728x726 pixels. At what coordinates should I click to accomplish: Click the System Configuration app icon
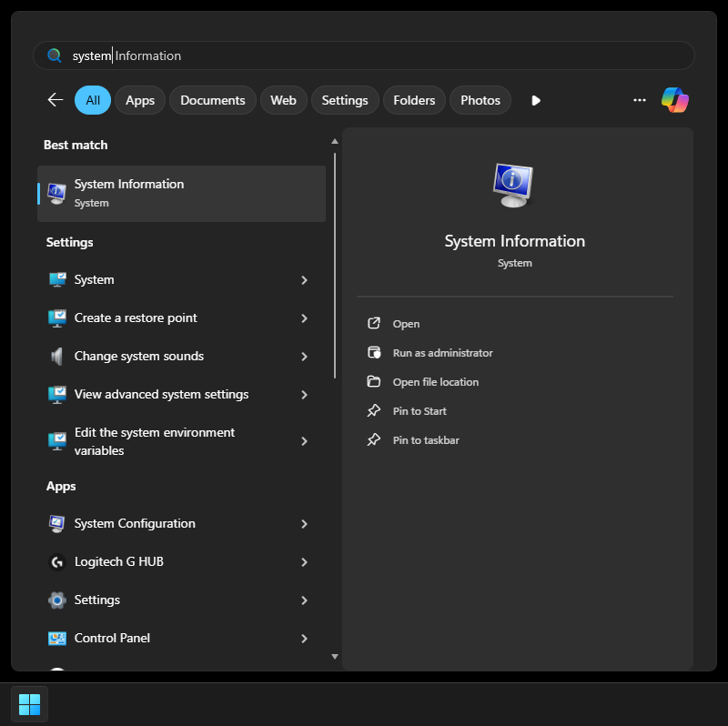coord(56,524)
